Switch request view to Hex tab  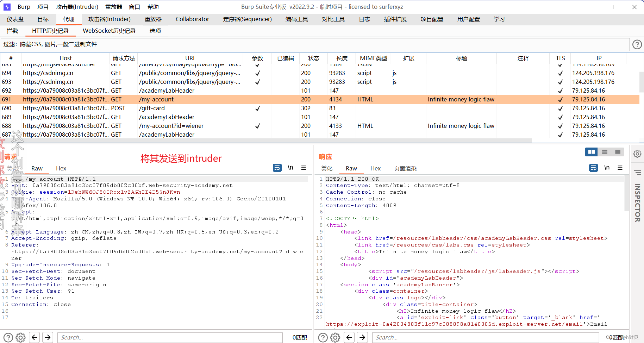pos(61,169)
